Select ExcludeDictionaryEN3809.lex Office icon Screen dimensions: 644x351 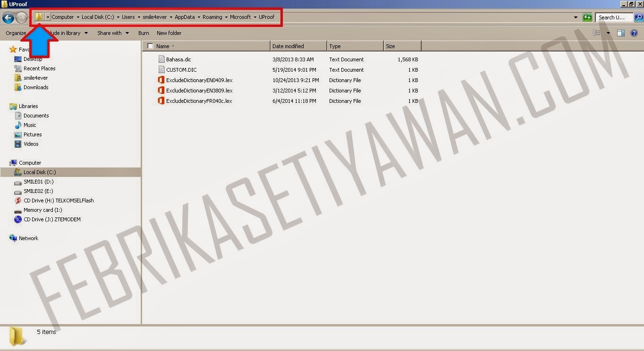(161, 91)
